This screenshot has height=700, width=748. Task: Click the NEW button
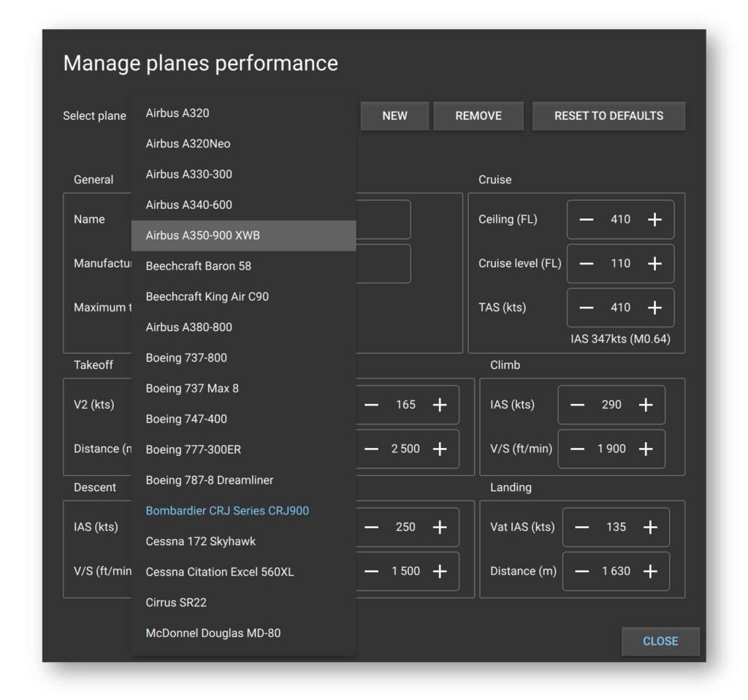pos(394,116)
